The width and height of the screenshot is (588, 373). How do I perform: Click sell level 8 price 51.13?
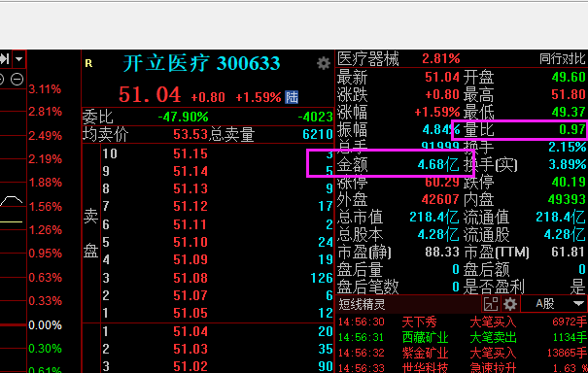tap(190, 188)
